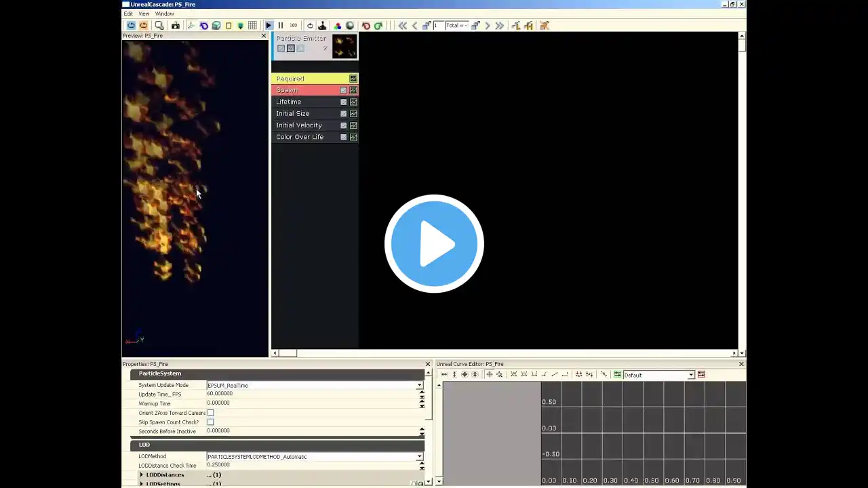Click the magnifying glass toolbar icon
Image resolution: width=868 pixels, height=488 pixels.
click(x=159, y=26)
